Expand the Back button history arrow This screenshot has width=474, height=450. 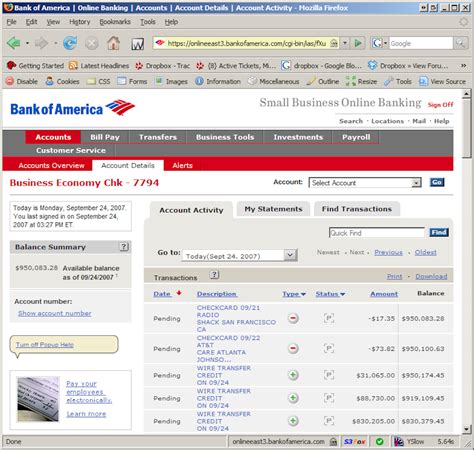tap(27, 43)
